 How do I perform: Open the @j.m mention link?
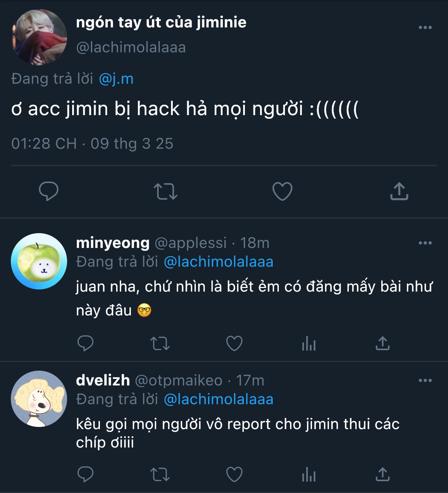(x=116, y=79)
